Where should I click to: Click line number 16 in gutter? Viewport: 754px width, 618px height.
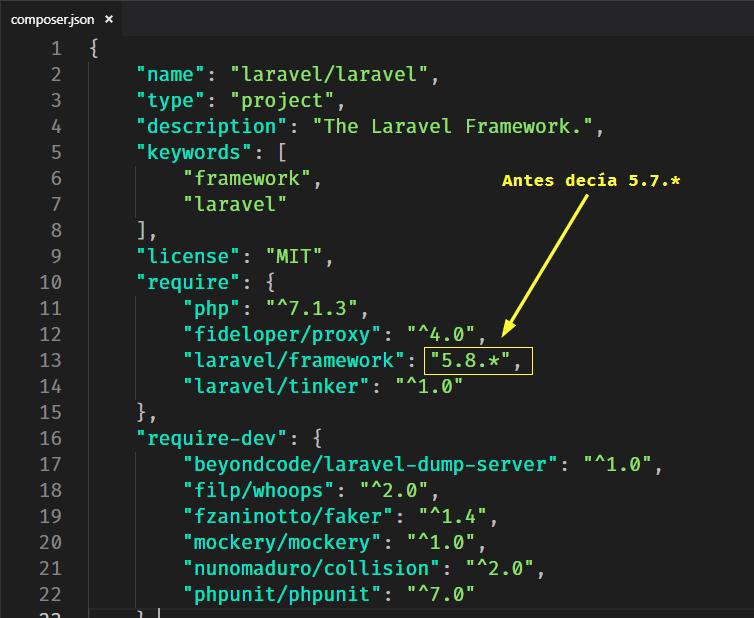(x=50, y=438)
